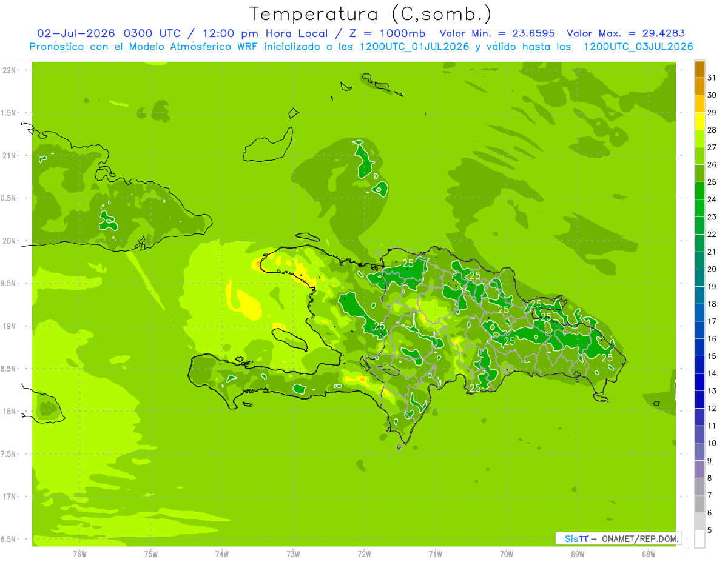Click the legend value '27'
The image size is (728, 562).
pyautogui.click(x=712, y=147)
